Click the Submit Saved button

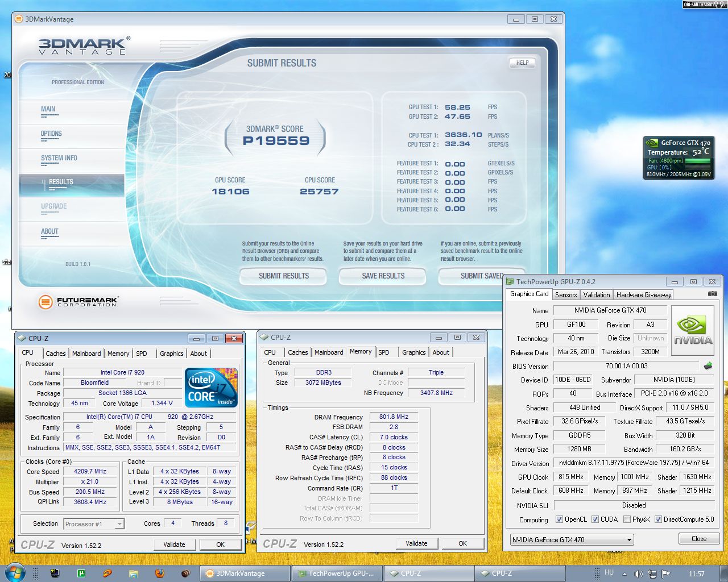click(481, 276)
